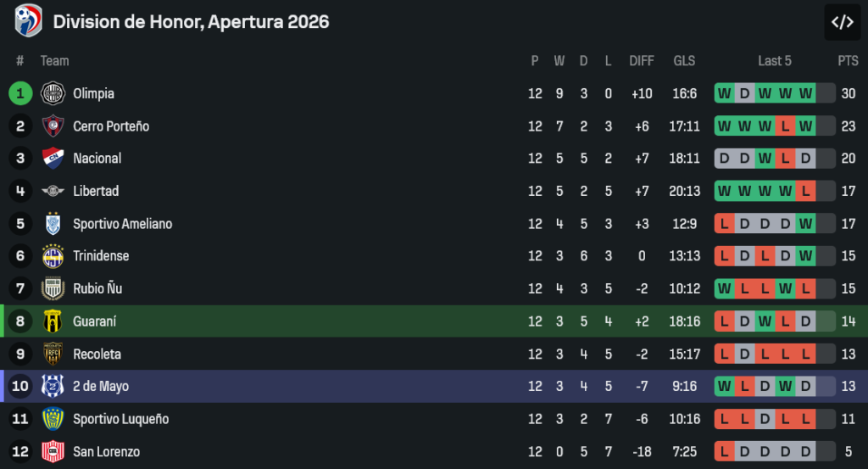Click the Trinidense club crest

[x=53, y=256]
